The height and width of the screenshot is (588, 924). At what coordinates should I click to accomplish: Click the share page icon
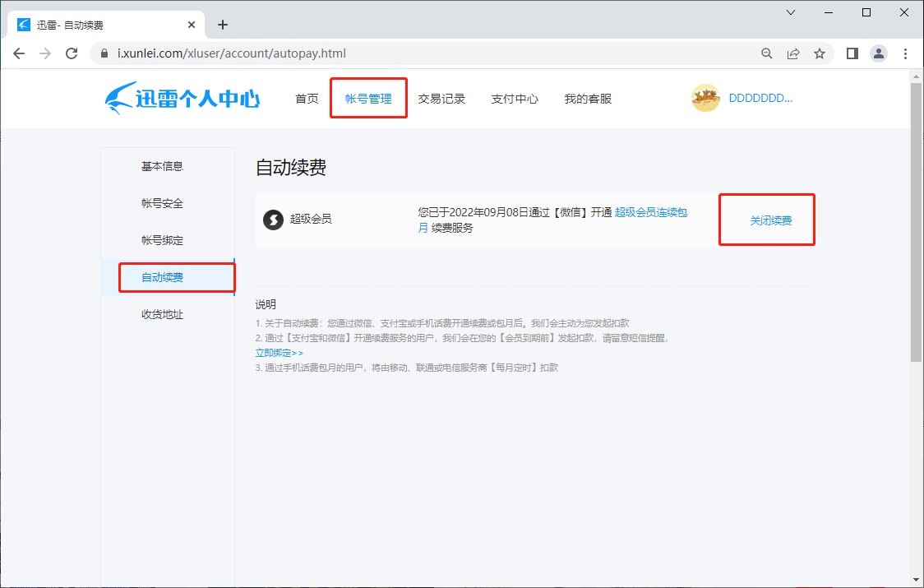tap(793, 53)
